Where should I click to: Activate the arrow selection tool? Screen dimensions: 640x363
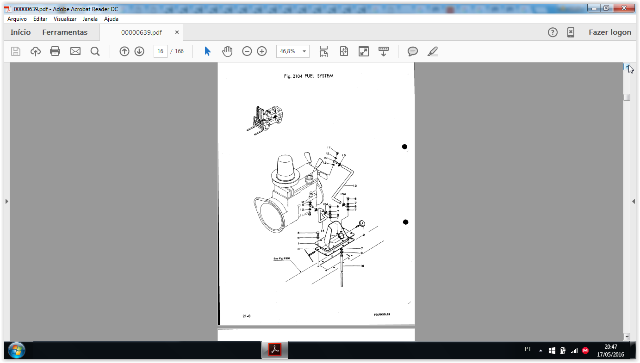tap(207, 51)
